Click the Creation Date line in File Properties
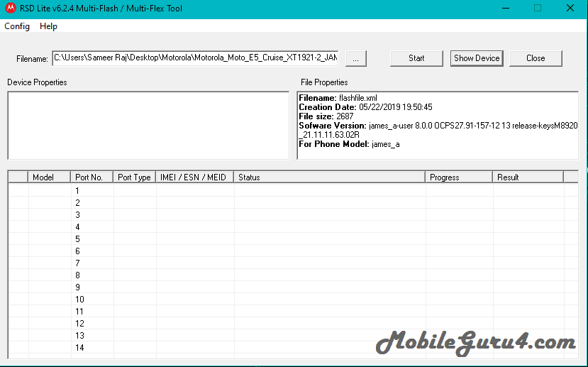588x367 pixels. pos(365,107)
